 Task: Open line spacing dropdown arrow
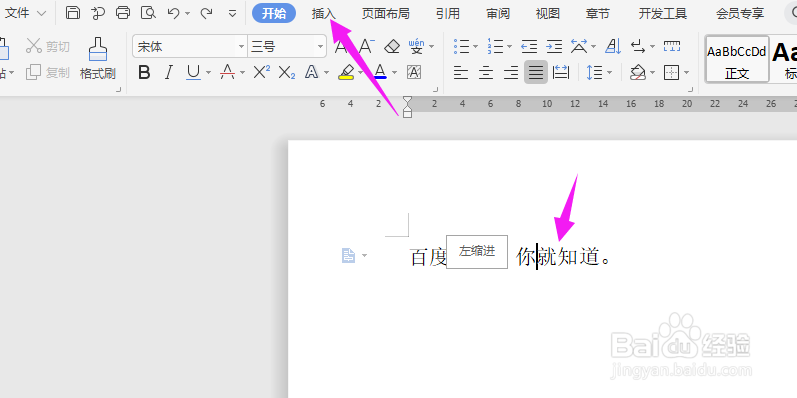tap(609, 73)
